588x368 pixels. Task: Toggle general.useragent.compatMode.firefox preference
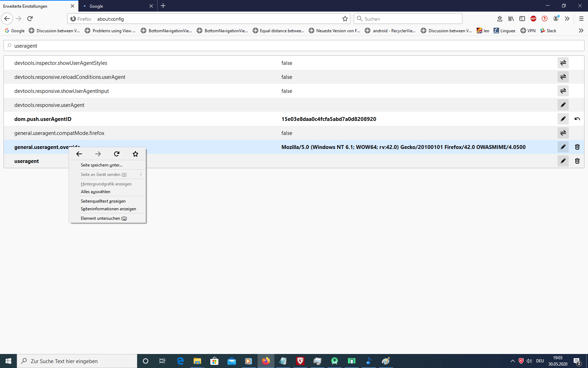[x=563, y=133]
